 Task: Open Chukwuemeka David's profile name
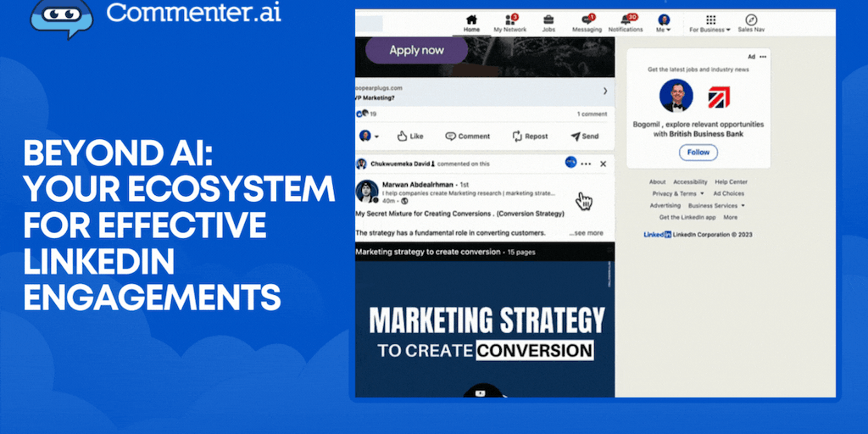pyautogui.click(x=399, y=164)
